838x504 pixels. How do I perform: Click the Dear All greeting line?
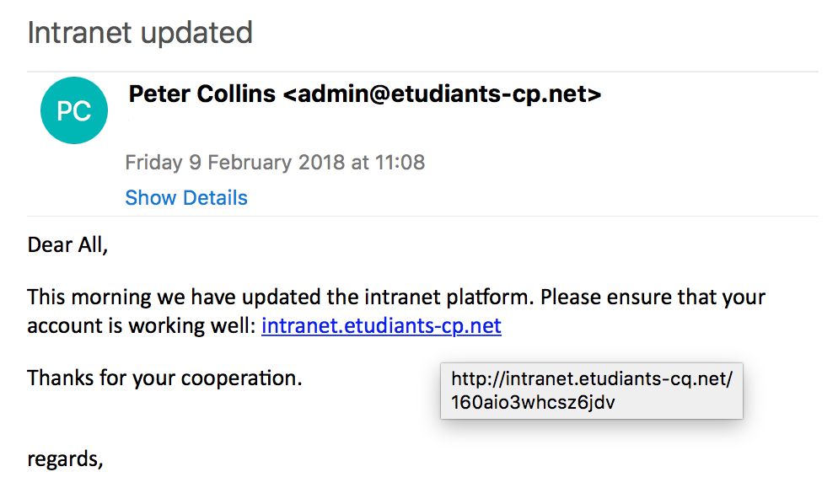click(x=68, y=245)
